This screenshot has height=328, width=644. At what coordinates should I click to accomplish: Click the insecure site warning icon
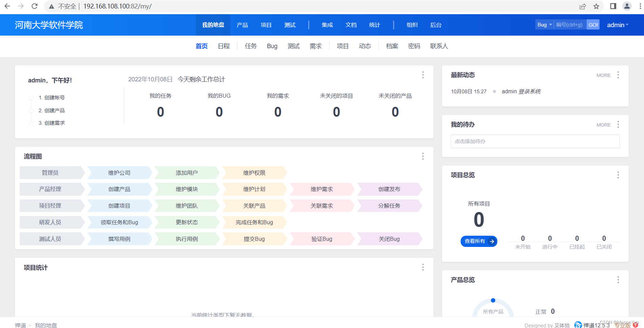[x=52, y=6]
